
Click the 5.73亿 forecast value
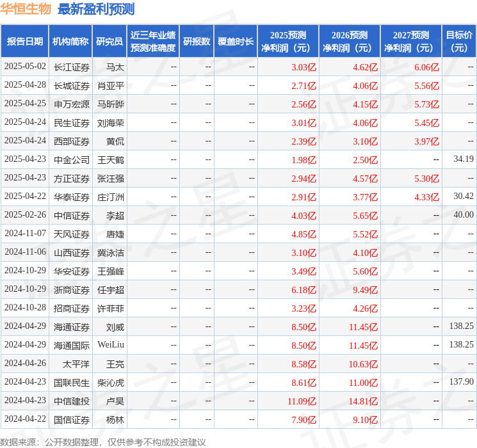pos(426,104)
